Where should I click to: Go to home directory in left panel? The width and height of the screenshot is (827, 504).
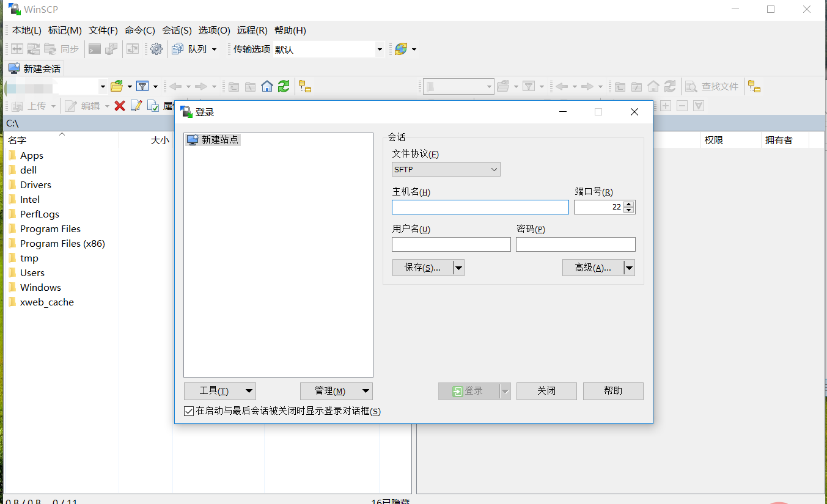(x=266, y=87)
